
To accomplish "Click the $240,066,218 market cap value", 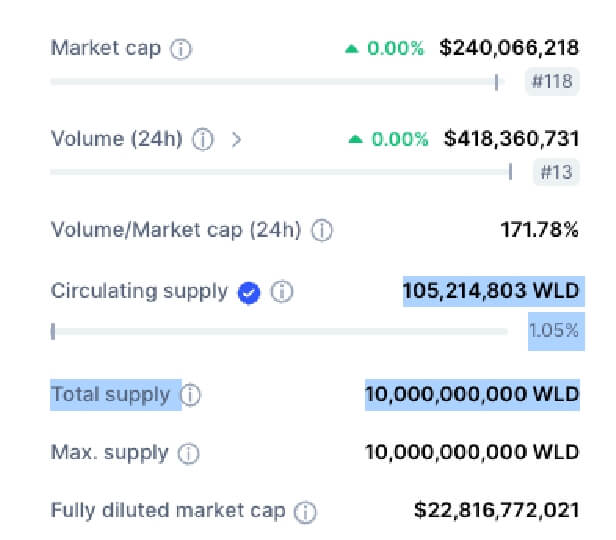I will (509, 48).
